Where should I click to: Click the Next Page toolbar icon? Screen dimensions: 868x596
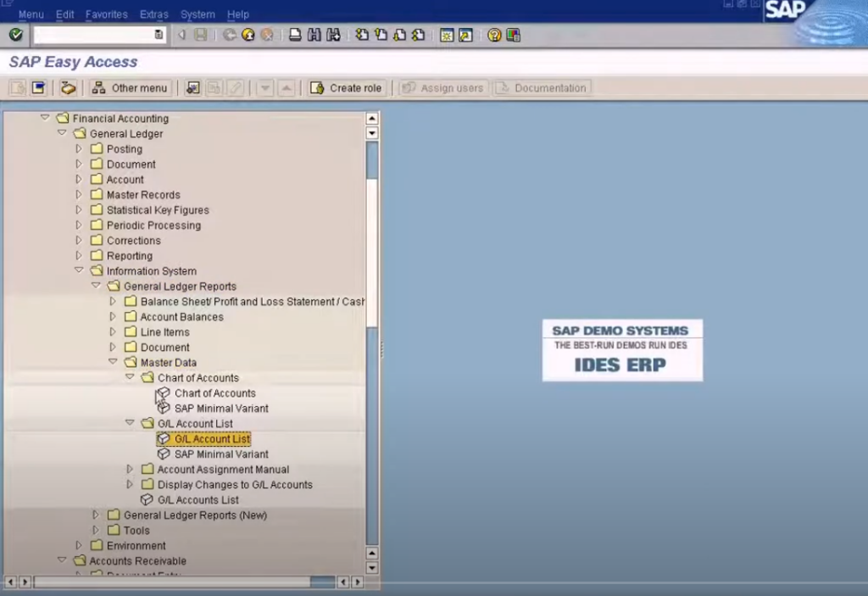[x=400, y=35]
